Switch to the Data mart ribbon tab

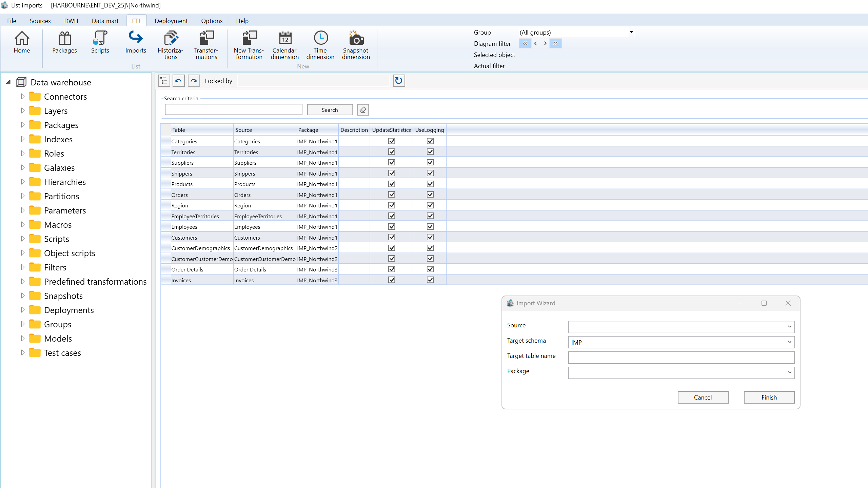pos(105,21)
